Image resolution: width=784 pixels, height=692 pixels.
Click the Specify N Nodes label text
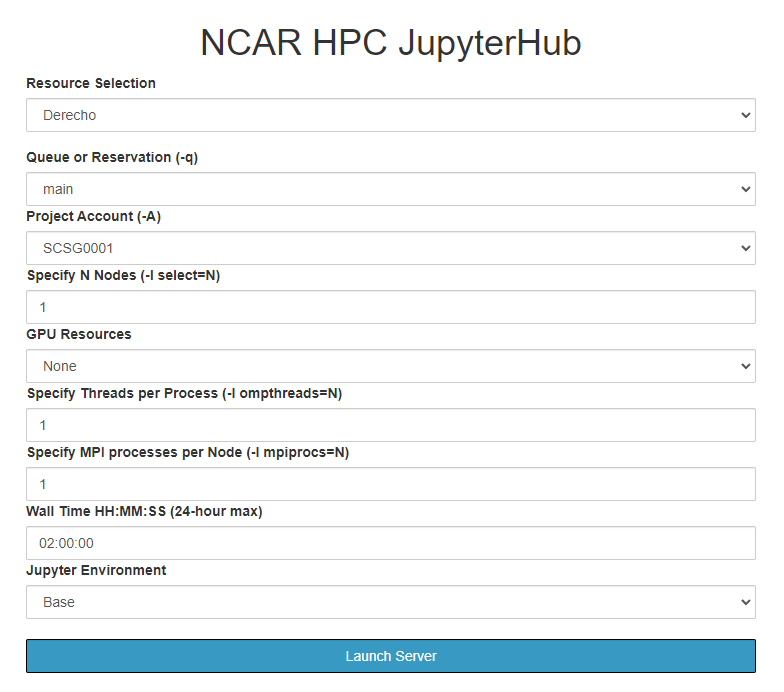(123, 275)
